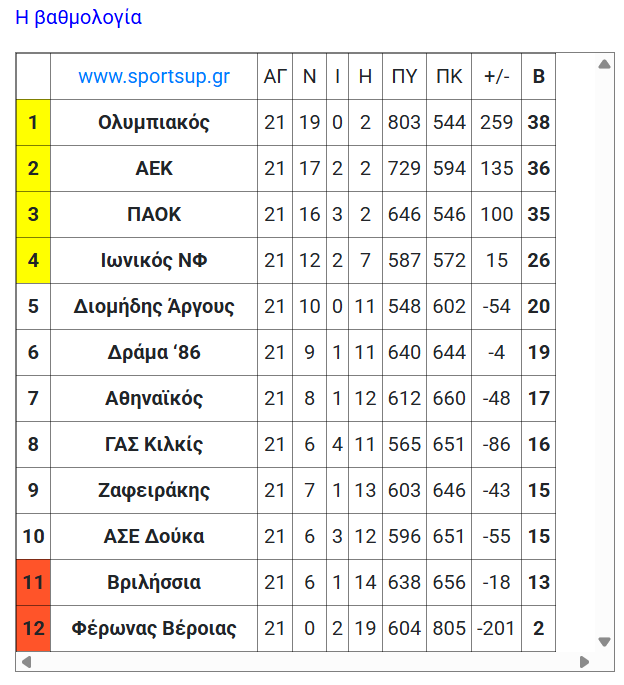This screenshot has height=685, width=624.
Task: Click the ΑΕΚ points value 36
Action: [539, 169]
